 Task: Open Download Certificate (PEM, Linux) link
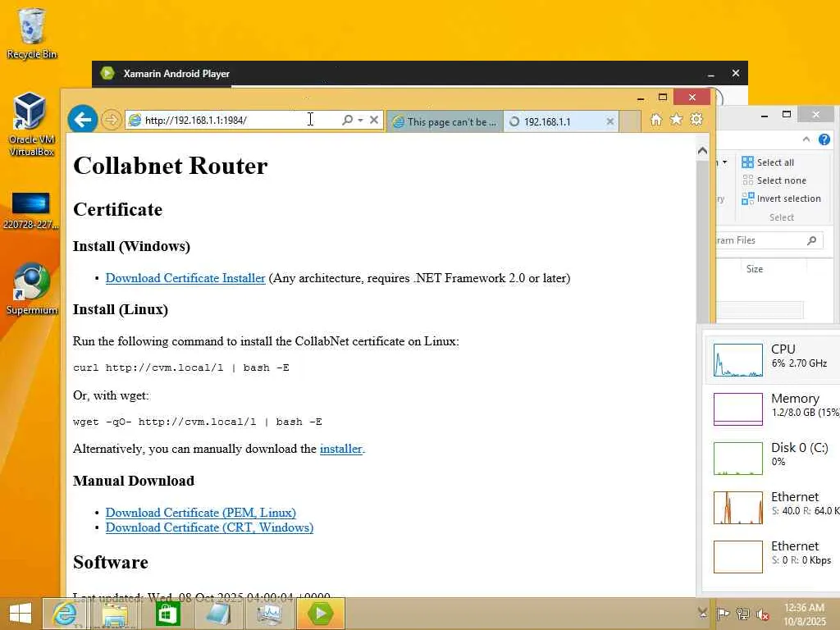coord(200,513)
